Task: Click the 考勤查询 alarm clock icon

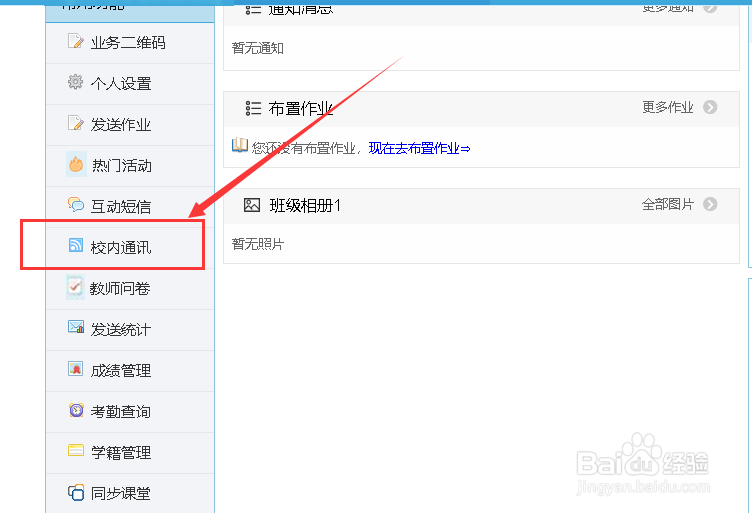Action: (x=76, y=410)
